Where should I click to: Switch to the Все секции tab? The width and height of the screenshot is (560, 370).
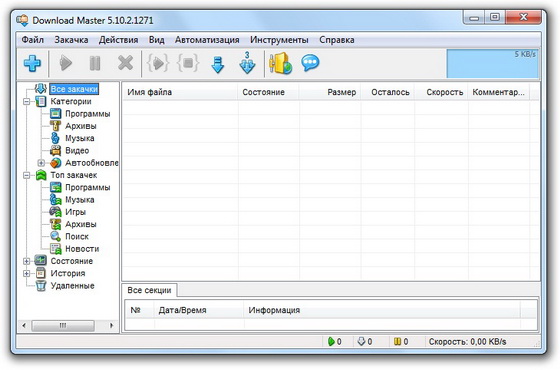click(149, 290)
